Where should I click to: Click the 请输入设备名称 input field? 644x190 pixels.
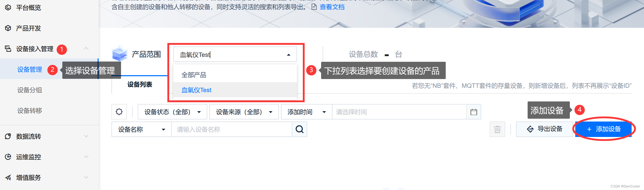(232, 129)
